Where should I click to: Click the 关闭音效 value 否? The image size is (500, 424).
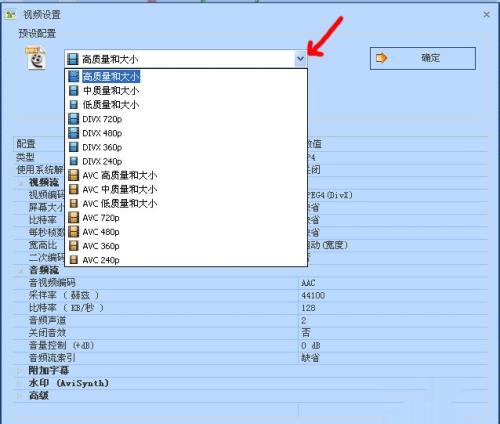click(x=306, y=332)
